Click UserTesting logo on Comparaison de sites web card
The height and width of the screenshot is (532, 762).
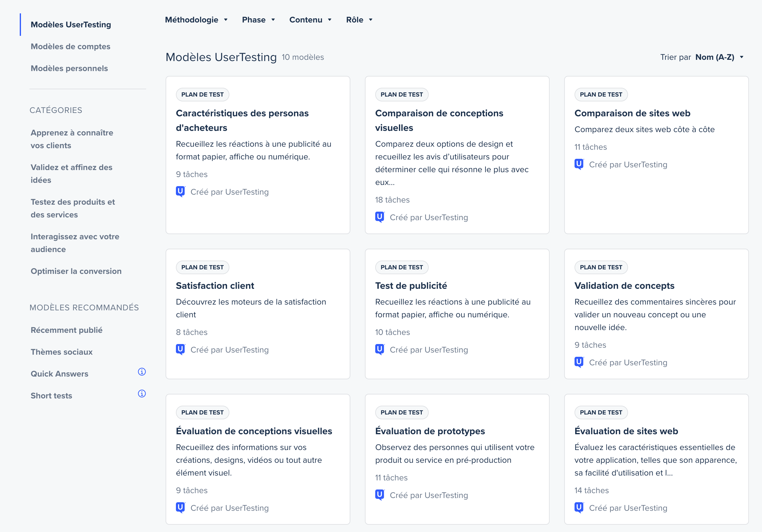pos(579,165)
